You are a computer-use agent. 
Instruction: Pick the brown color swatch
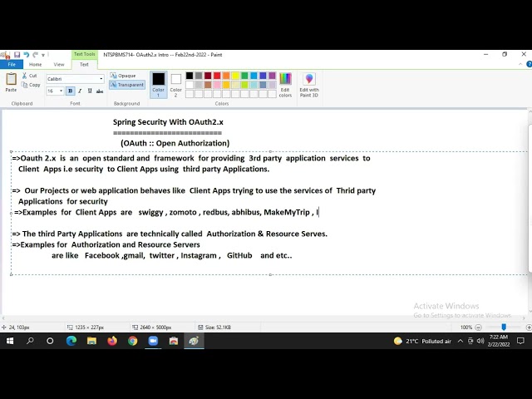(x=208, y=85)
